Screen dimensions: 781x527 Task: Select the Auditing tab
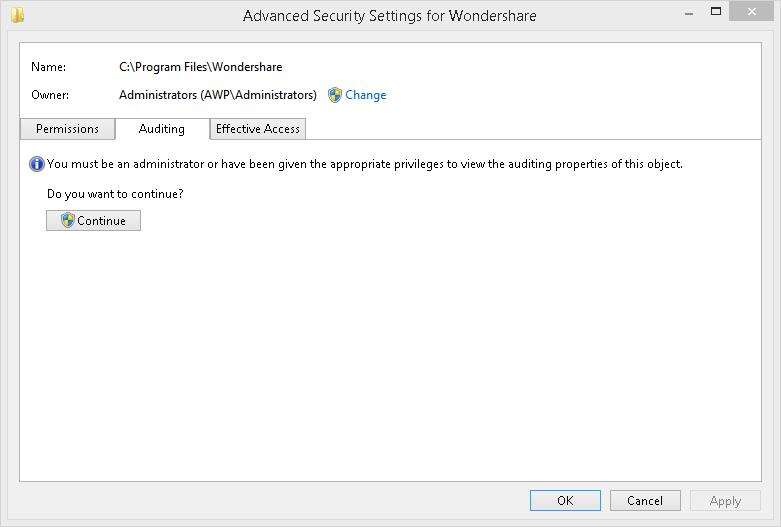click(162, 129)
